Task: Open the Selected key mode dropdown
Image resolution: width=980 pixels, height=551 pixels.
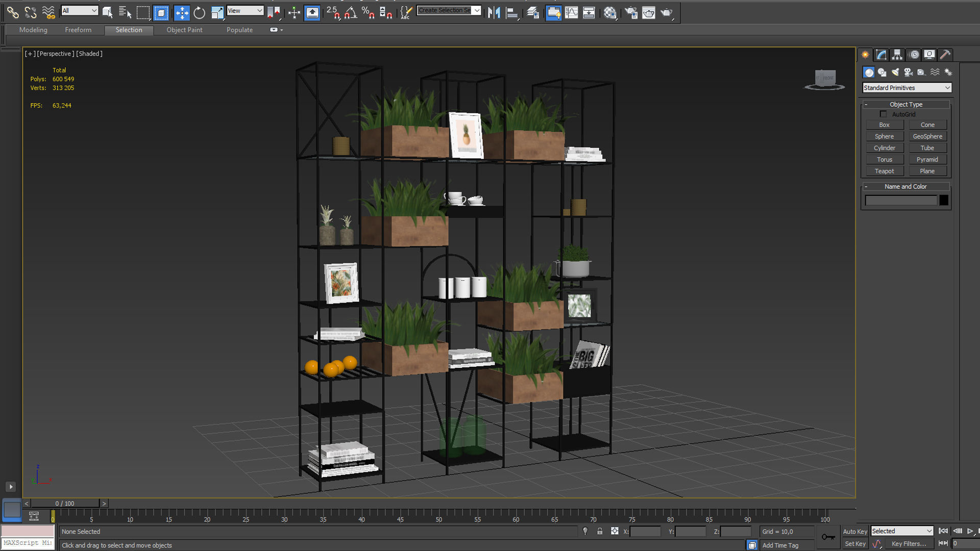Action: (x=902, y=531)
